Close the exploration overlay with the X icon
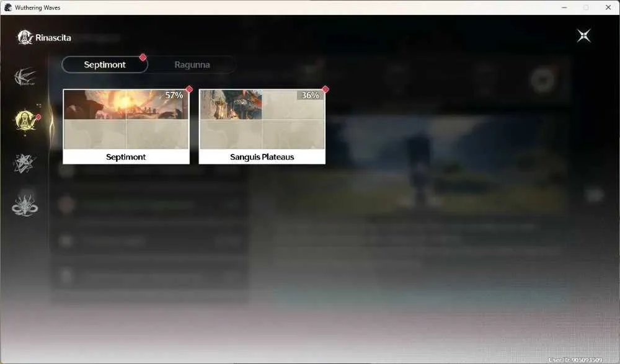Image resolution: width=620 pixels, height=364 pixels. pyautogui.click(x=583, y=36)
